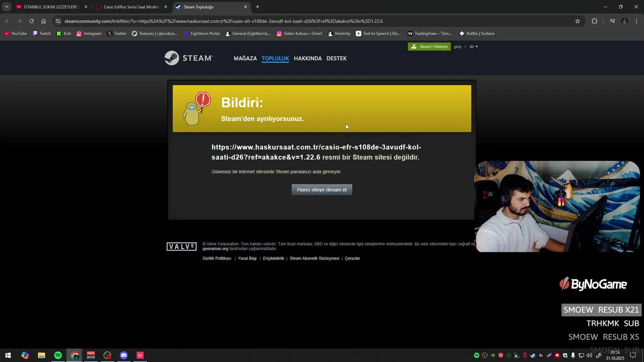The image size is (644, 362).
Task: Open the Copilot icon on the taskbar
Action: coord(25,355)
